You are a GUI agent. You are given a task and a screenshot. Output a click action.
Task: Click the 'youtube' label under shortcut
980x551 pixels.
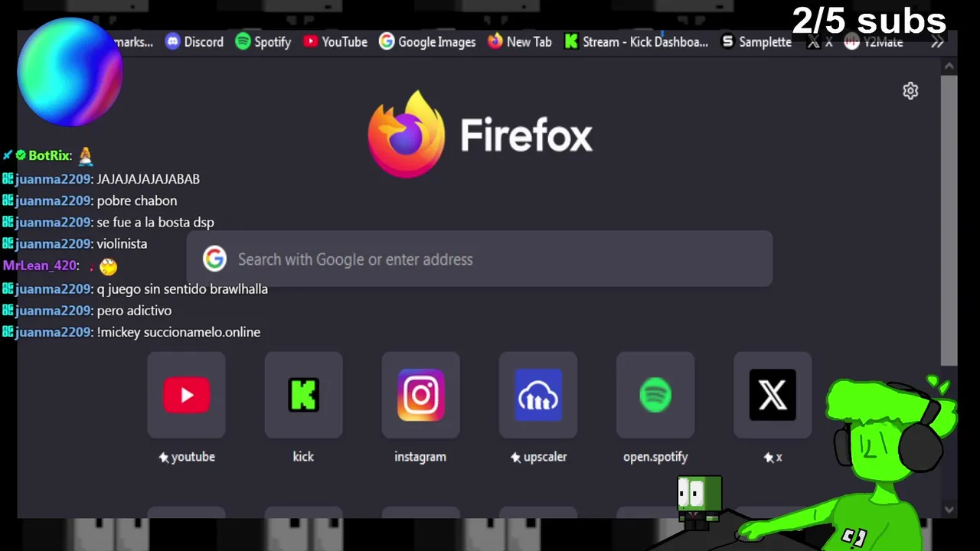click(x=193, y=457)
